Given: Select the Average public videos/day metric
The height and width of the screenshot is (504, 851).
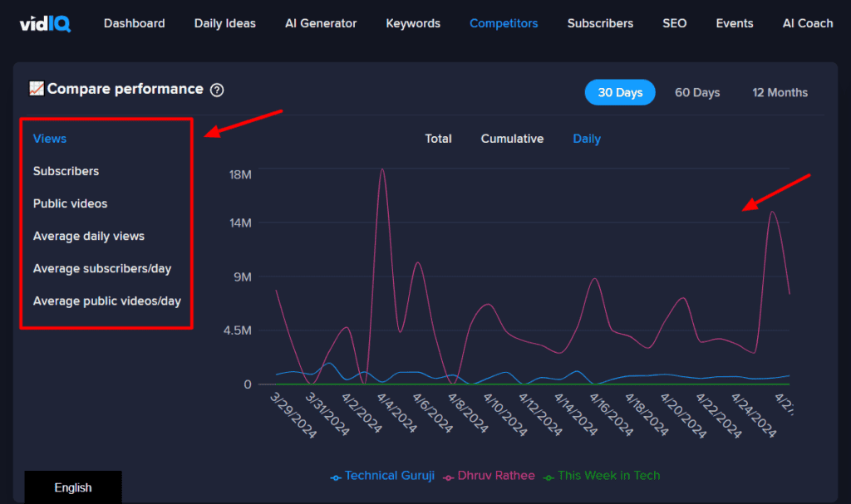Looking at the screenshot, I should pyautogui.click(x=106, y=301).
